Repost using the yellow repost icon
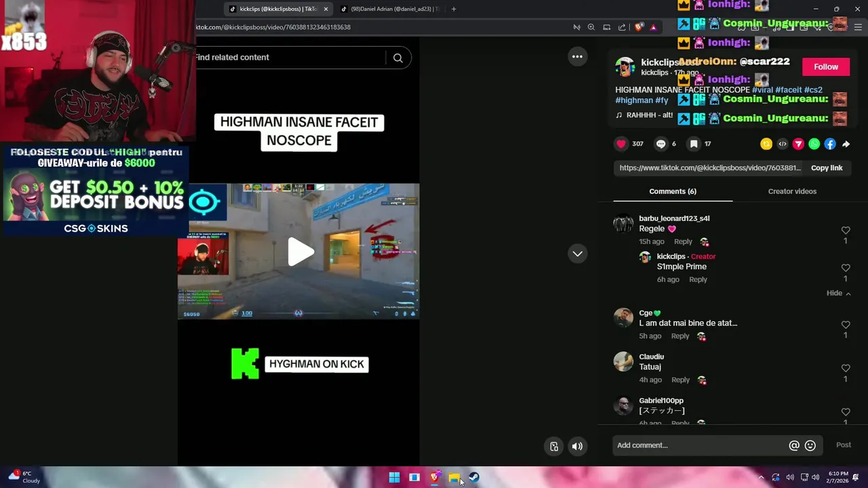The height and width of the screenshot is (488, 868). coord(766,144)
